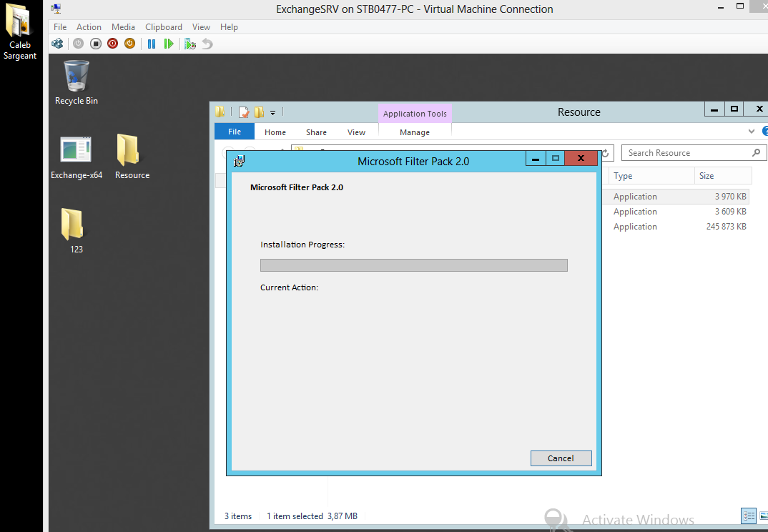Click the Application Tools contextual tab header

coord(415,114)
